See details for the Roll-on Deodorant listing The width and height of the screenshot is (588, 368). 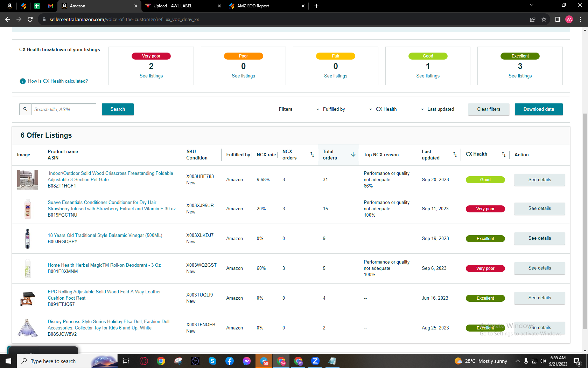539,268
